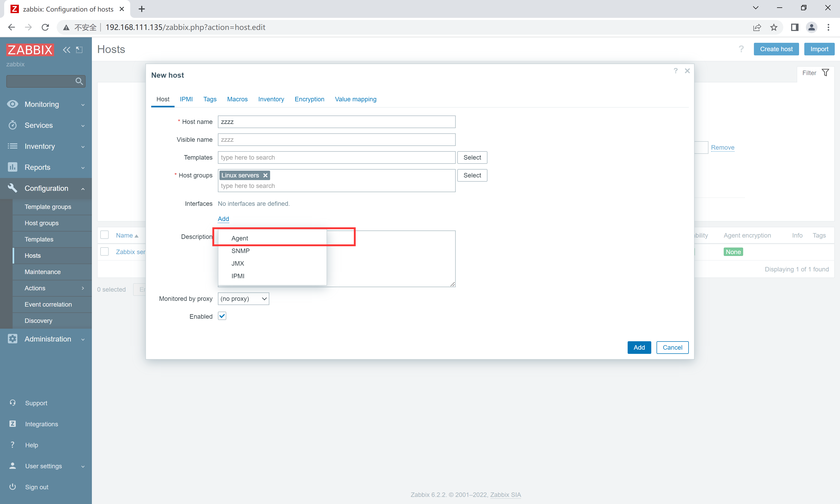Switch to the Macros tab
Viewport: 840px width, 504px height.
[237, 99]
